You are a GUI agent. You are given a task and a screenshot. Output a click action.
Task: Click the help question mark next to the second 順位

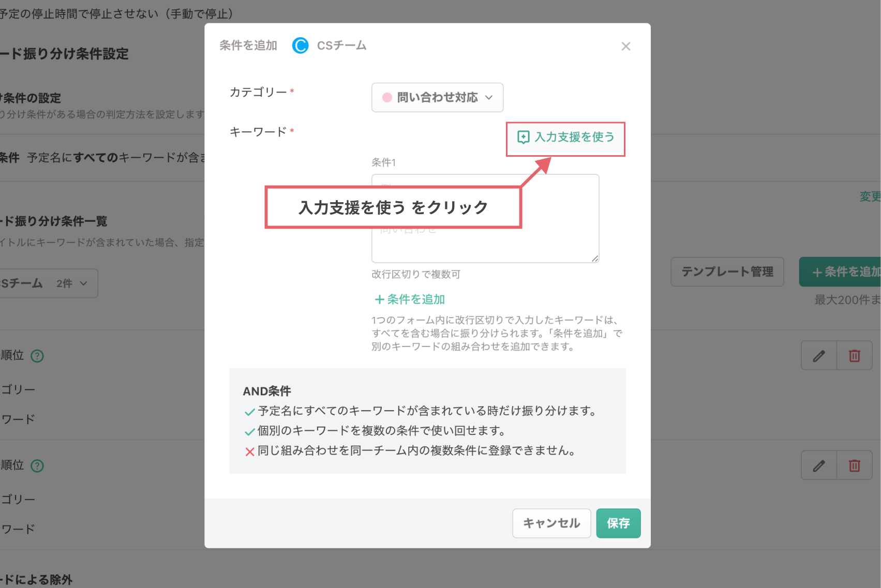coord(37,465)
